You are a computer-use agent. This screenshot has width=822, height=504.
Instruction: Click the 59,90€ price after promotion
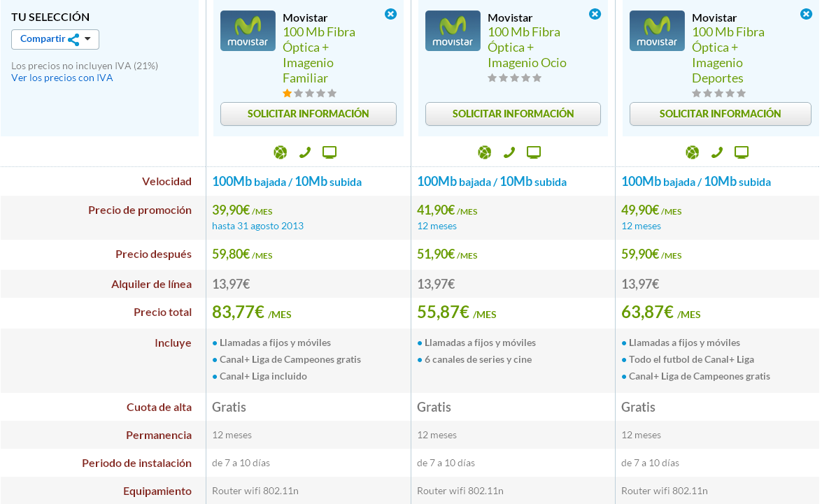[651, 254]
